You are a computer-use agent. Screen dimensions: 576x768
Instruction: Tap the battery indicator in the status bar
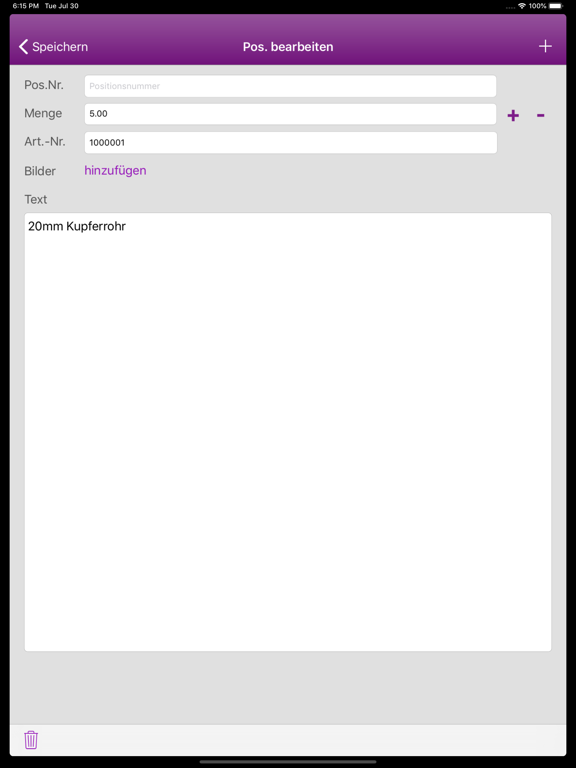(x=556, y=6)
